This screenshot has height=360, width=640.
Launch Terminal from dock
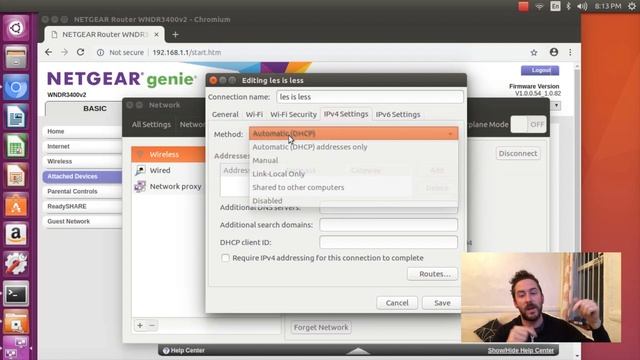tap(16, 294)
